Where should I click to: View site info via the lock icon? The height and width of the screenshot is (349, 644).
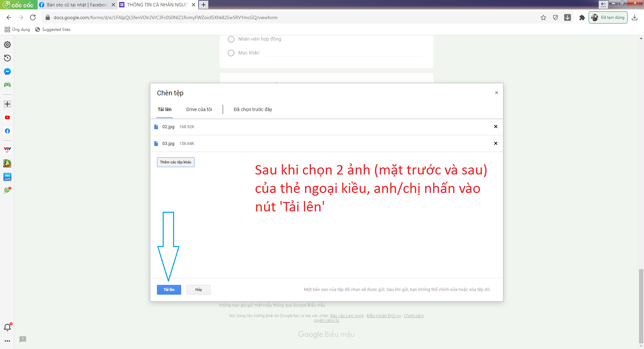point(48,17)
